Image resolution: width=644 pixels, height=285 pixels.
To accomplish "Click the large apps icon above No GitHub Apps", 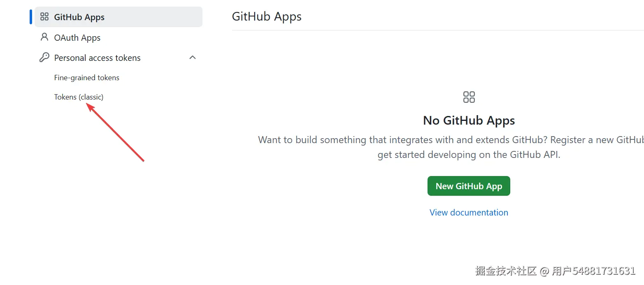I will coord(469,97).
